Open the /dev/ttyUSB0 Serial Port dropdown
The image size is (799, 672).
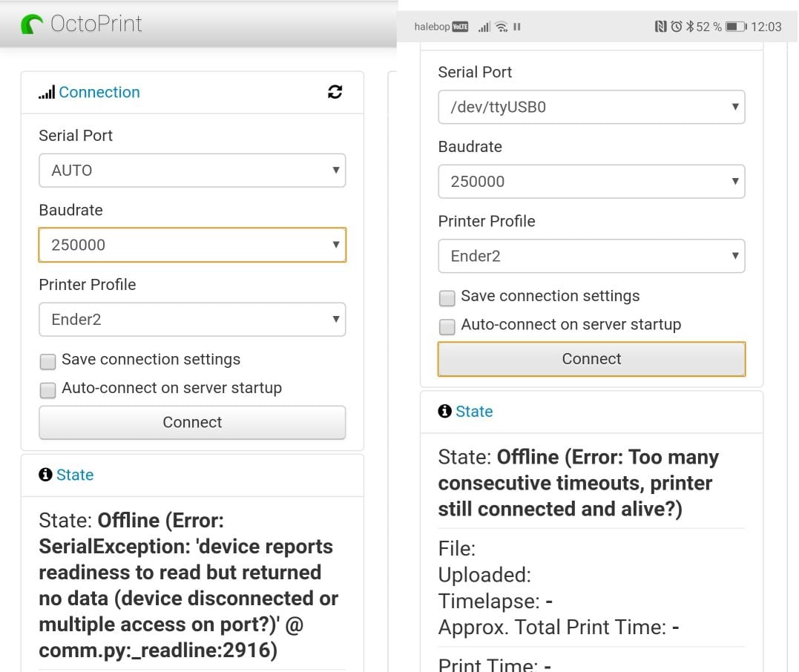[x=591, y=107]
